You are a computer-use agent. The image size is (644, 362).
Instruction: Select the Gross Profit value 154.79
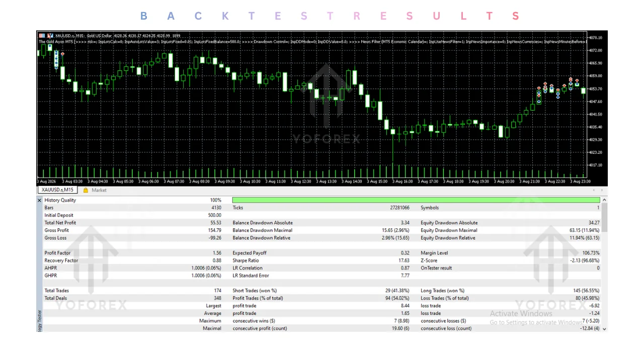click(215, 230)
